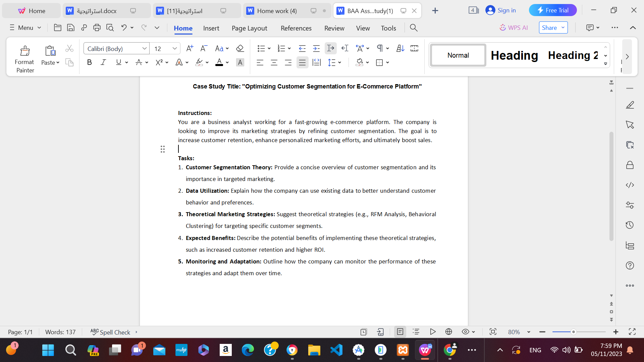
Task: Select the Review ribbon tab
Action: click(334, 28)
